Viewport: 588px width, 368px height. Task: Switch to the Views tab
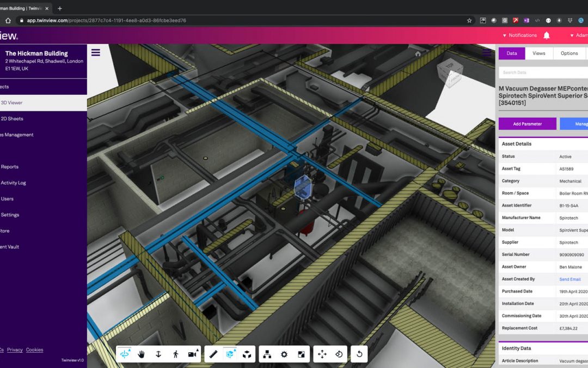coord(539,53)
